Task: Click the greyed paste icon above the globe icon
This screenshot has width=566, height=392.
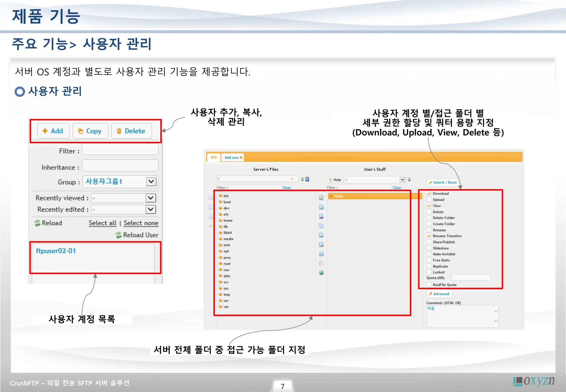Action: coord(321,263)
